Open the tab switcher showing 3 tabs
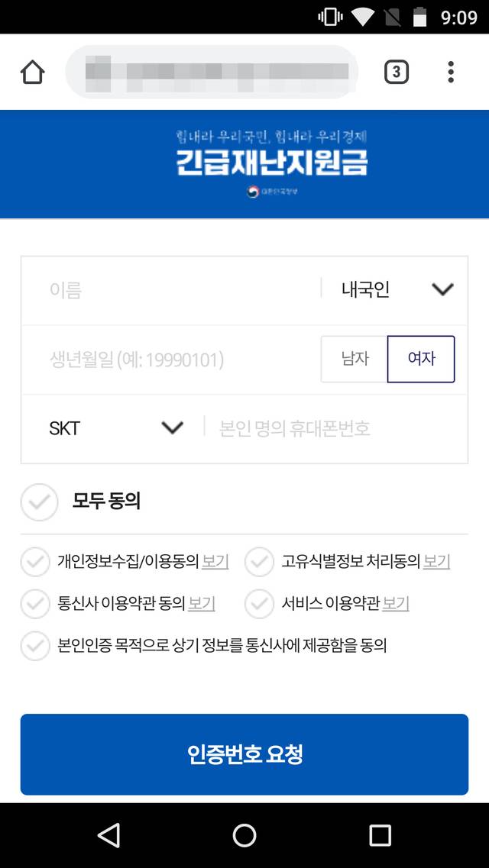The width and height of the screenshot is (489, 868). tap(396, 71)
